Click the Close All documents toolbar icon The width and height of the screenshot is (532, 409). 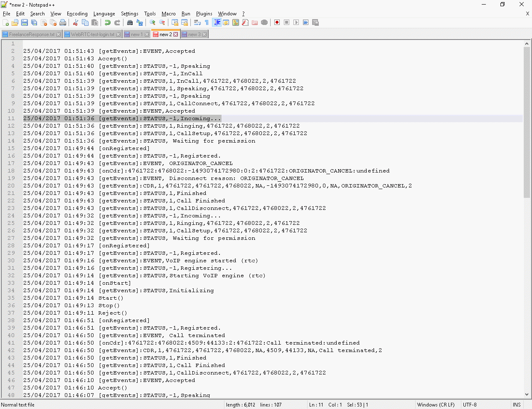coord(53,22)
